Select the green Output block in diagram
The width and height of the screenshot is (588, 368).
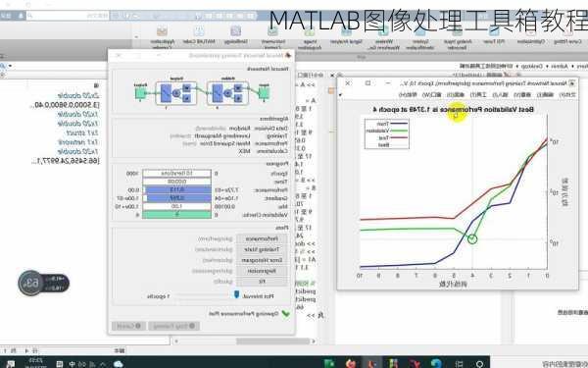coord(140,92)
